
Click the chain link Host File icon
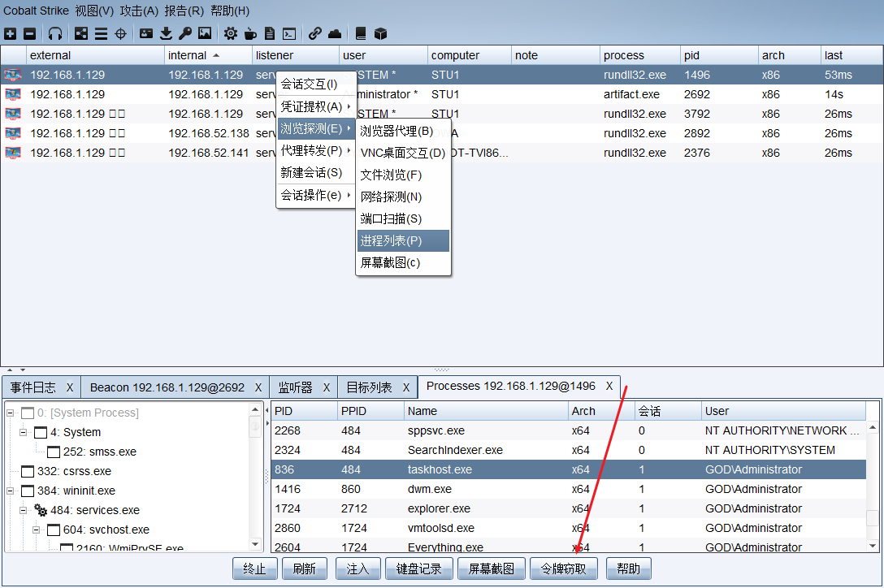(315, 34)
